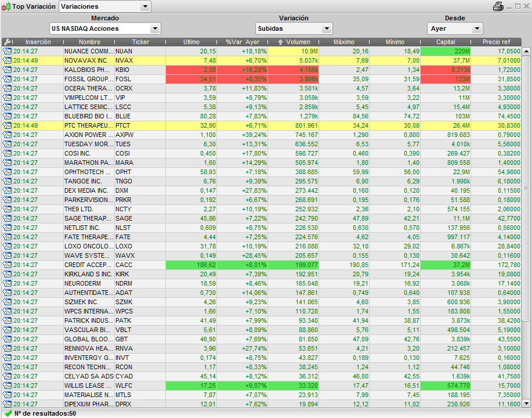Click the scrollbar up arrow
This screenshot has height=418, width=532.
click(526, 51)
